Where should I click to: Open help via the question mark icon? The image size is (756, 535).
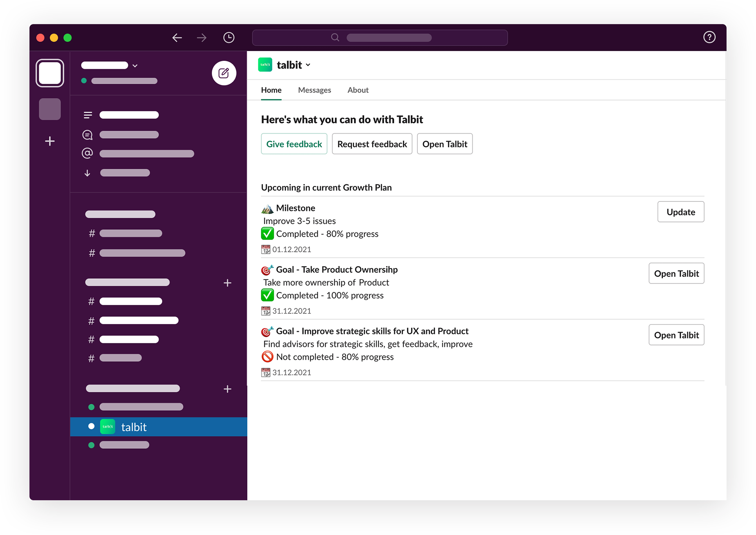(709, 37)
